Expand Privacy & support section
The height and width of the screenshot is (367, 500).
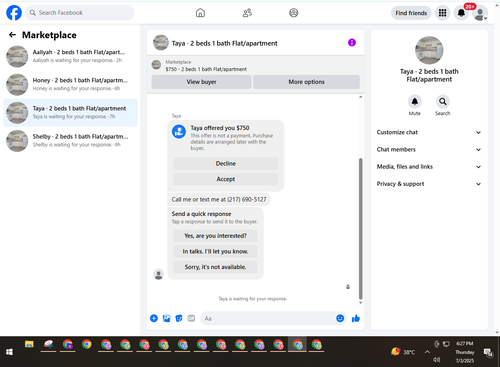pos(429,184)
